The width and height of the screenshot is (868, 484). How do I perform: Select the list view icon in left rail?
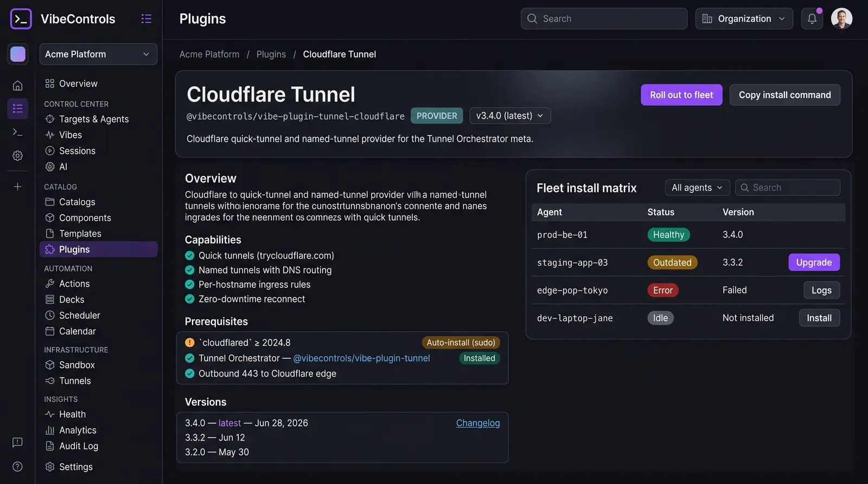tap(17, 108)
